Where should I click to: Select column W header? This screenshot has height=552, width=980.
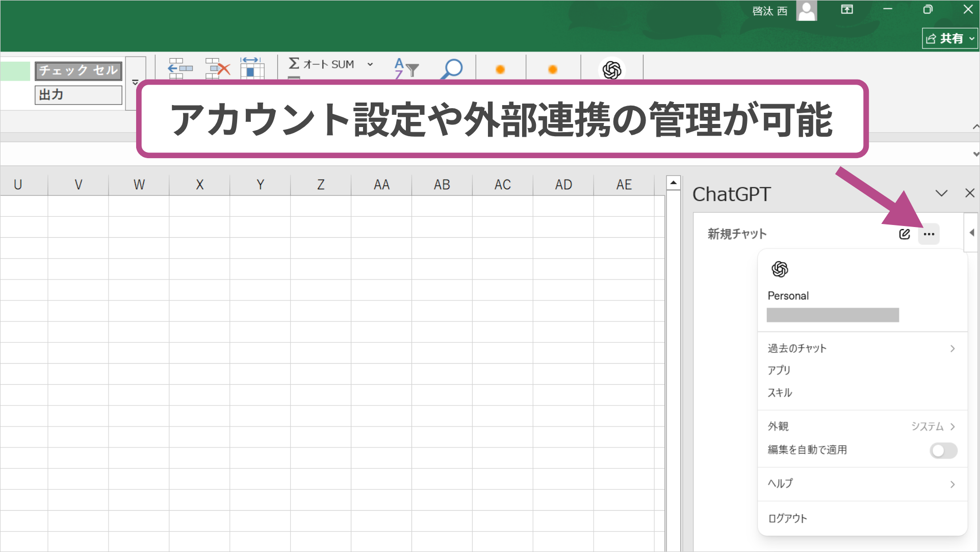click(139, 185)
